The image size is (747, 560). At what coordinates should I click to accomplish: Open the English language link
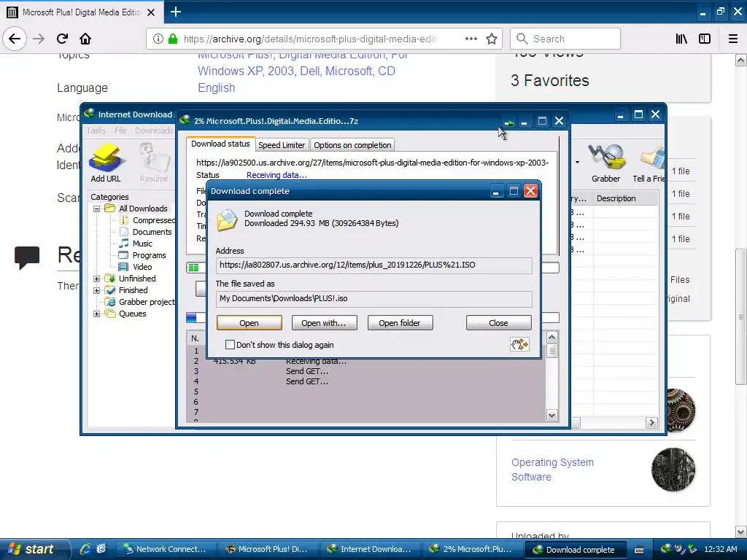(x=216, y=87)
